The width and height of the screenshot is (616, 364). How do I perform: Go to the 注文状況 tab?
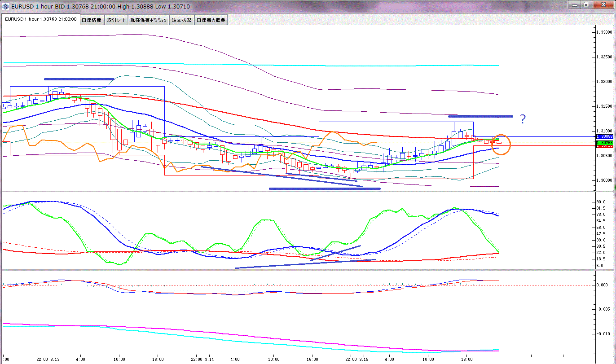coord(182,20)
